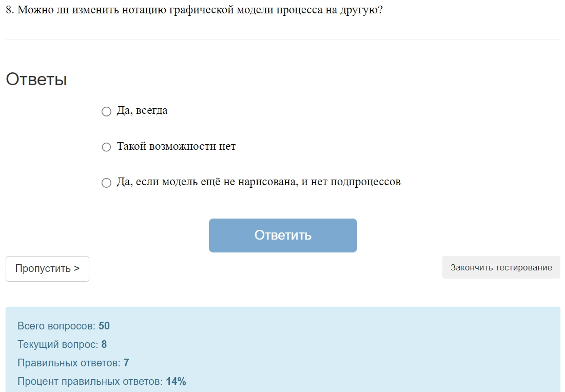565x392 pixels.
Task: Choose the answer "Такой возможности нет"
Action: click(x=106, y=147)
